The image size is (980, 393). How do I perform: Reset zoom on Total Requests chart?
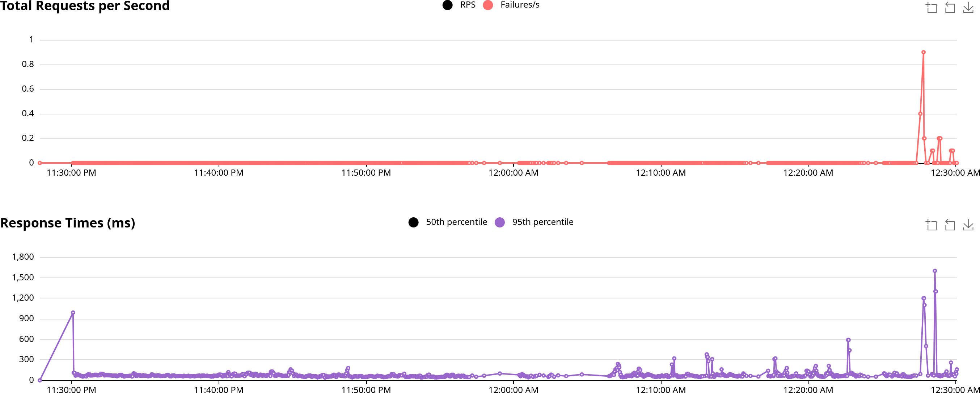(x=950, y=8)
